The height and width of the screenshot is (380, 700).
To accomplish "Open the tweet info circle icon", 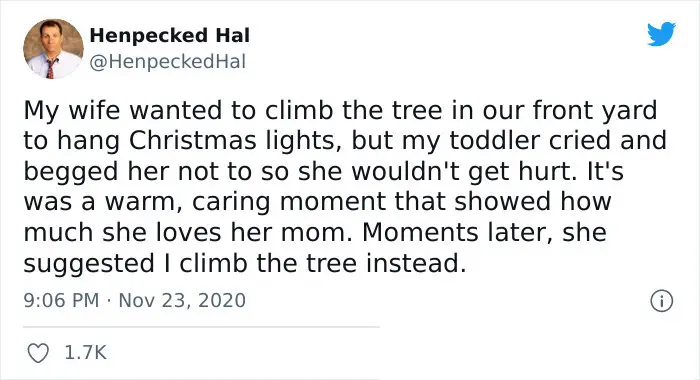I will (x=661, y=301).
